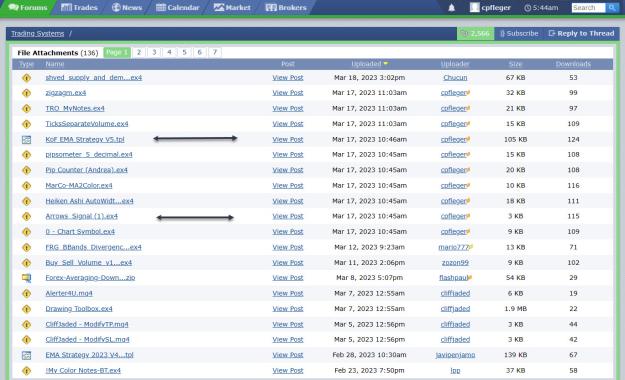Sort by the Uploaded column header
Image resolution: width=625 pixels, height=380 pixels.
click(x=369, y=64)
